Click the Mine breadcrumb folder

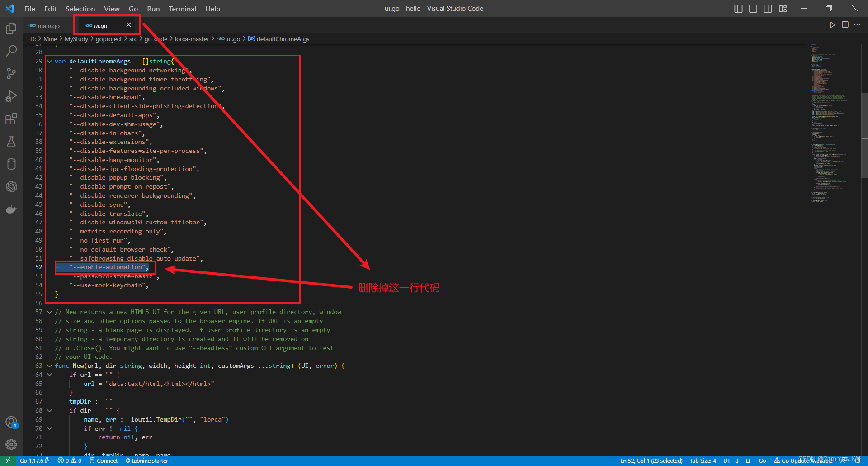point(50,39)
